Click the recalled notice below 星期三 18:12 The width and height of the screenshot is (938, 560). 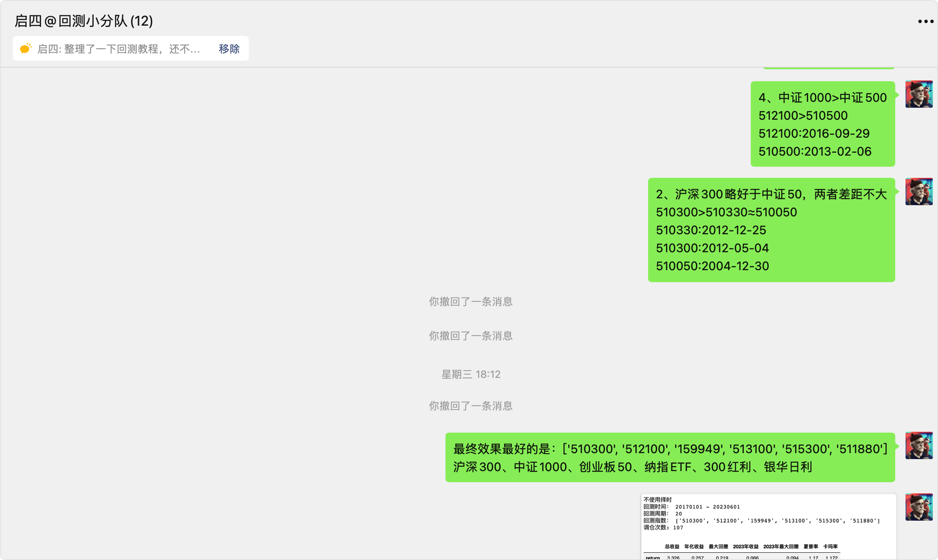pyautogui.click(x=470, y=406)
